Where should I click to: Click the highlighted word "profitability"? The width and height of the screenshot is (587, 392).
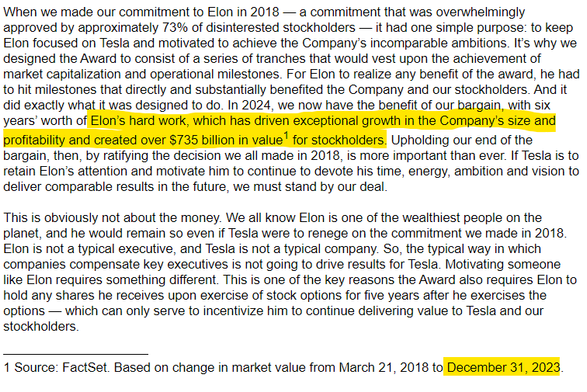click(34, 140)
